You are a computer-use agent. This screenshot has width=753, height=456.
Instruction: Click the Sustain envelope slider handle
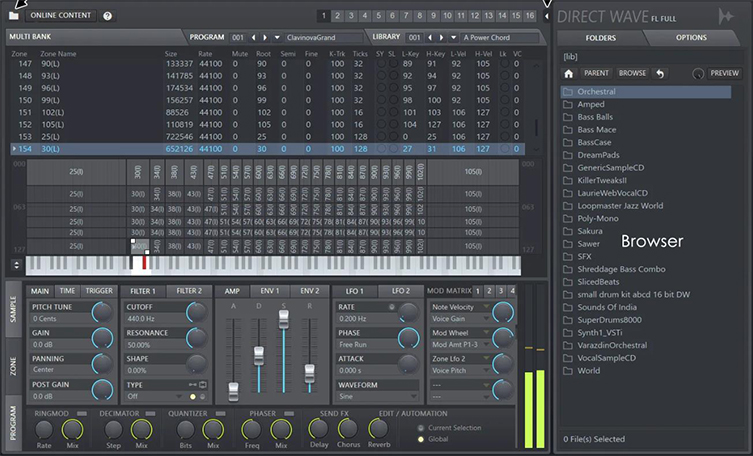284,317
